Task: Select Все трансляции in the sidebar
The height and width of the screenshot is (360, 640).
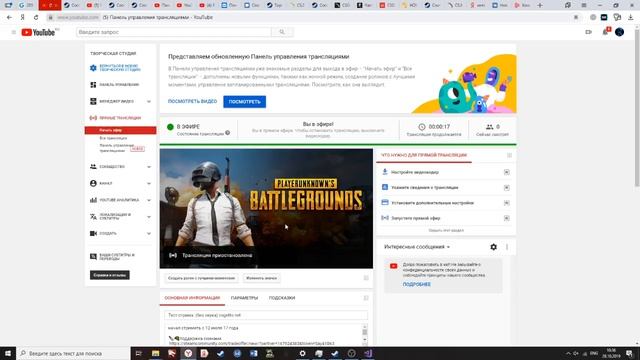Action: tap(113, 138)
